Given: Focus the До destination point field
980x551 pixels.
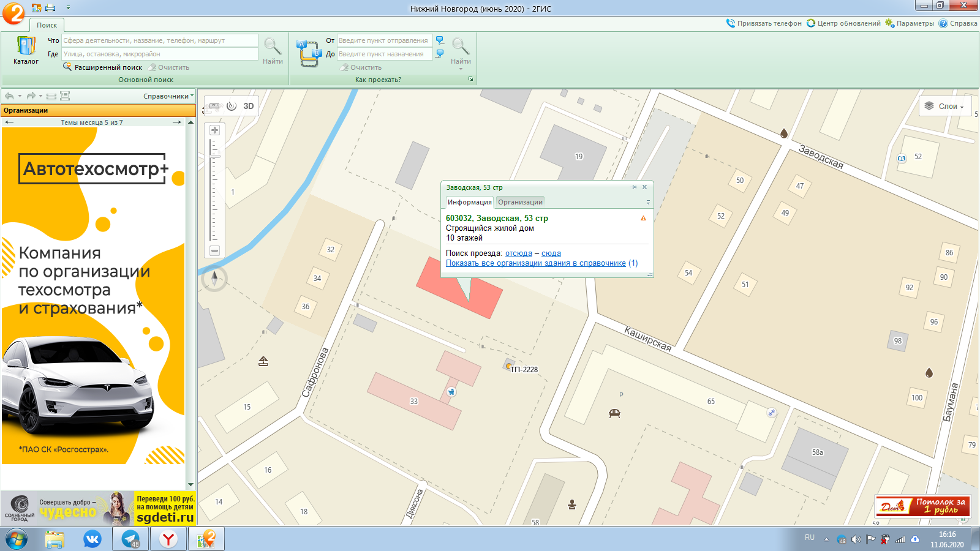Looking at the screenshot, I should [385, 54].
